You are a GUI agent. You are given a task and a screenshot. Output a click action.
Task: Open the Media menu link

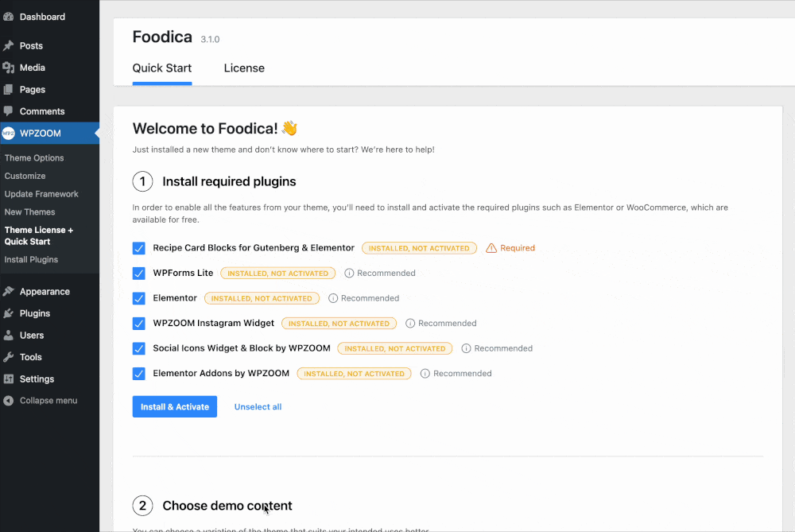(33, 68)
